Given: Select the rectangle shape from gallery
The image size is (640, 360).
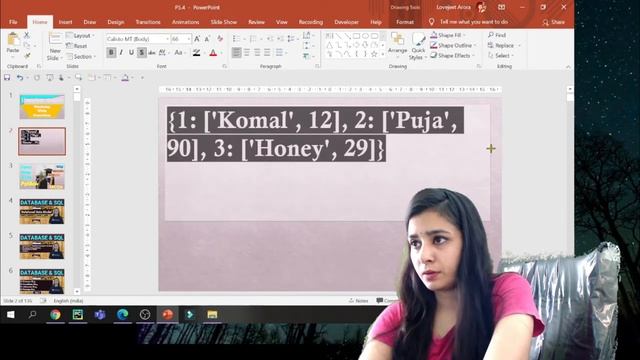Looking at the screenshot, I should pyautogui.click(x=356, y=36).
